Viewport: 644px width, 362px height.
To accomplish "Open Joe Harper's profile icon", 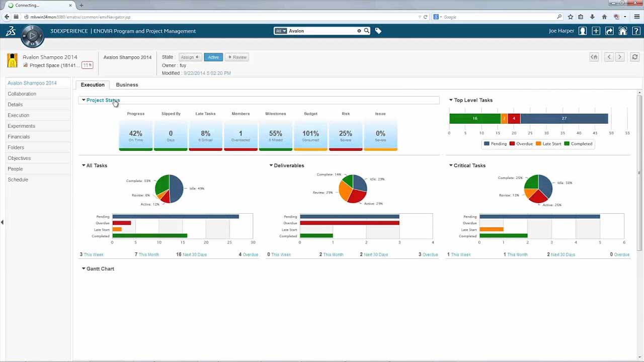I will coord(583,31).
